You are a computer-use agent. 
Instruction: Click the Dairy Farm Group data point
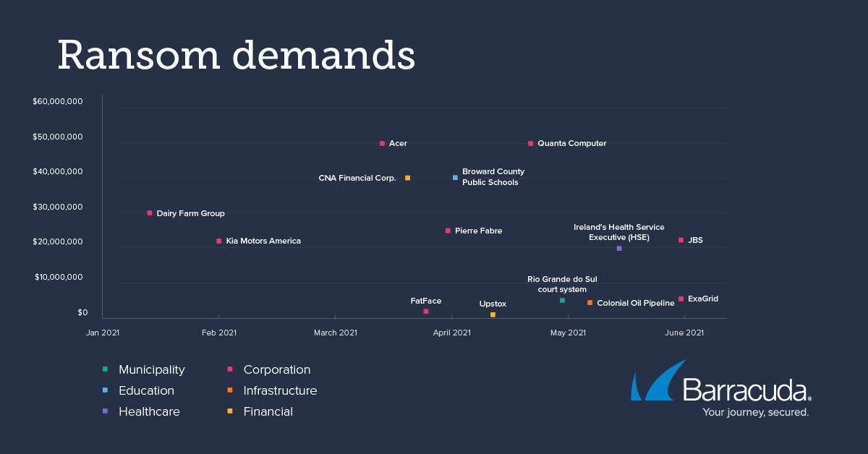(x=150, y=213)
